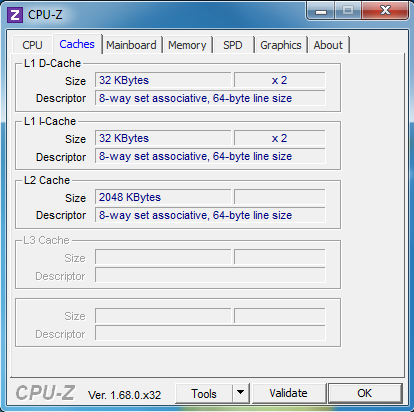
Task: Select the Caches tab
Action: [77, 44]
